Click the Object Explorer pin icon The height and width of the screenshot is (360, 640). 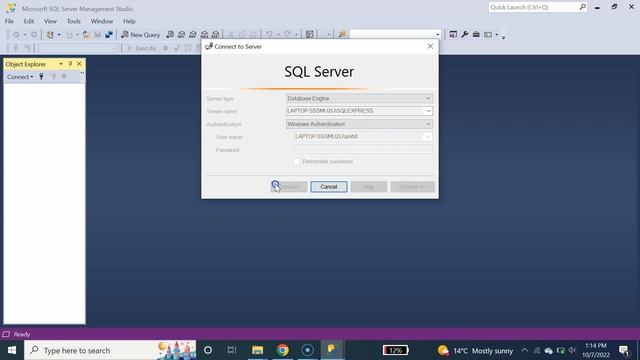pos(70,64)
